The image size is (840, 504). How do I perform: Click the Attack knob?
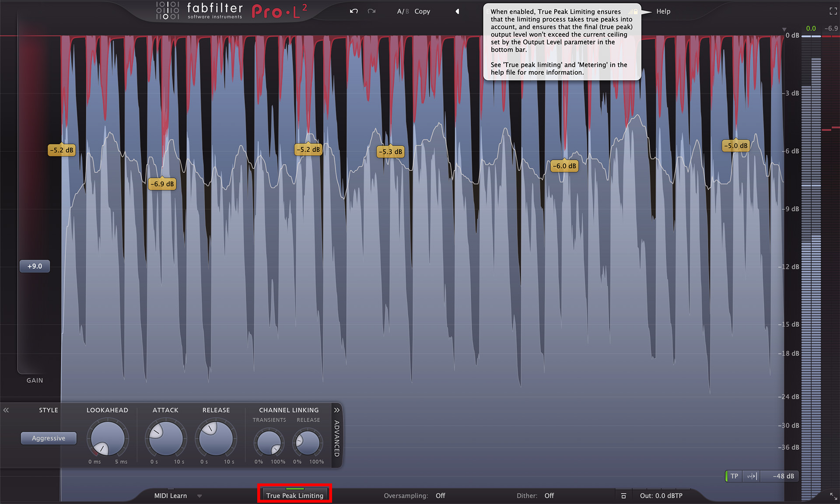(166, 438)
